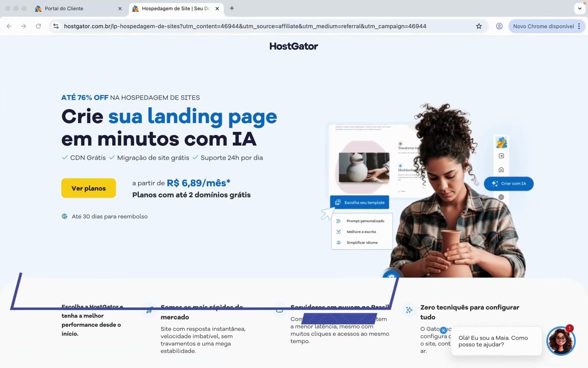588x368 pixels.
Task: Click the globe icon in sidebar mockup
Action: [501, 197]
